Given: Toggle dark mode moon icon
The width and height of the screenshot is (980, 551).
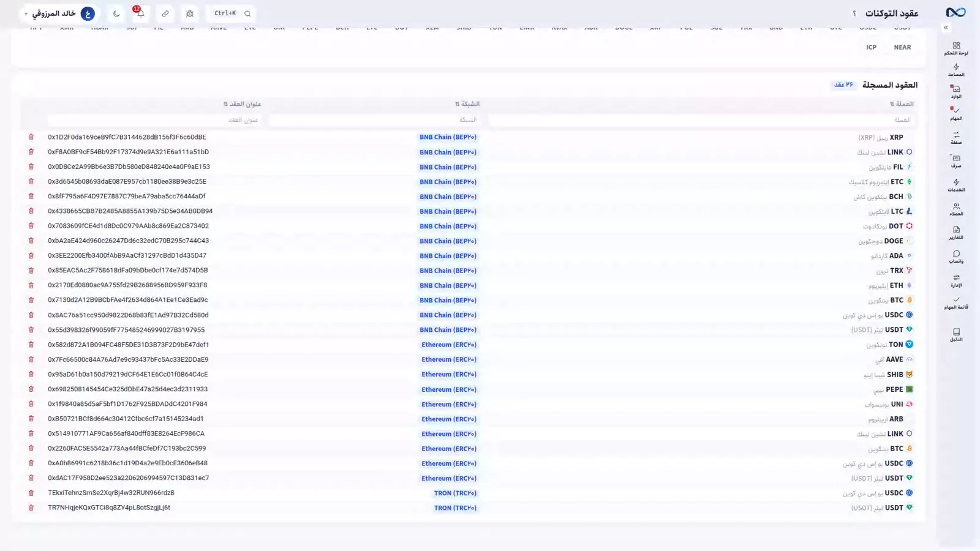Looking at the screenshot, I should (116, 13).
